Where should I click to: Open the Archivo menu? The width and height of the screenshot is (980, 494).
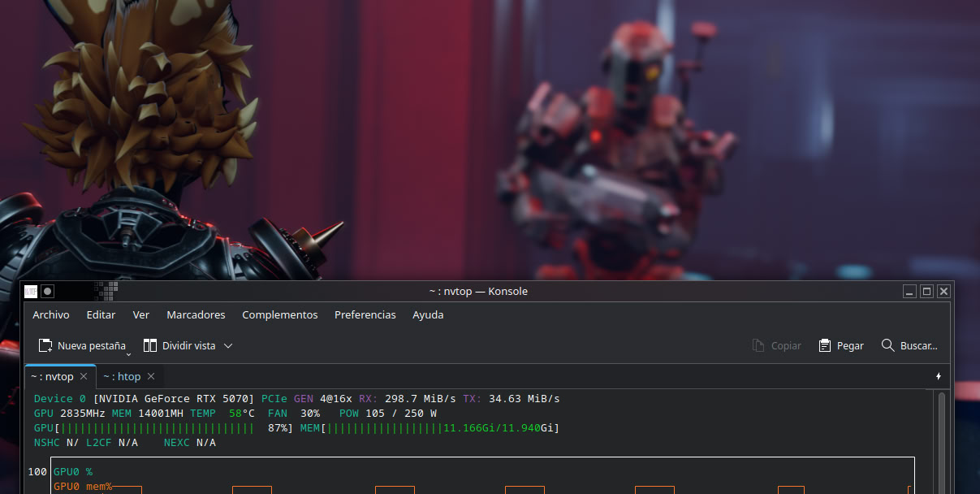point(51,314)
